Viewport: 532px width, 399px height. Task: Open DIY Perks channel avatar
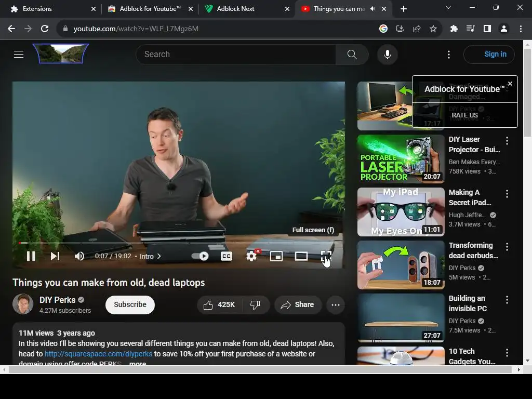pyautogui.click(x=23, y=304)
